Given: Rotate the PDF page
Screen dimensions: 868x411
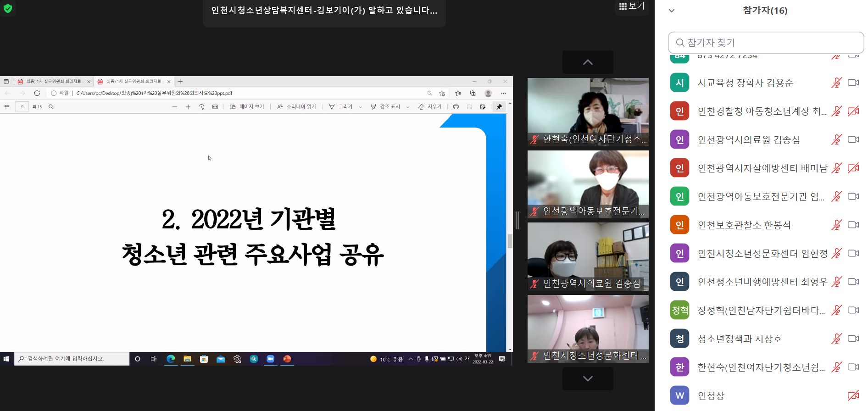Looking at the screenshot, I should tap(201, 107).
